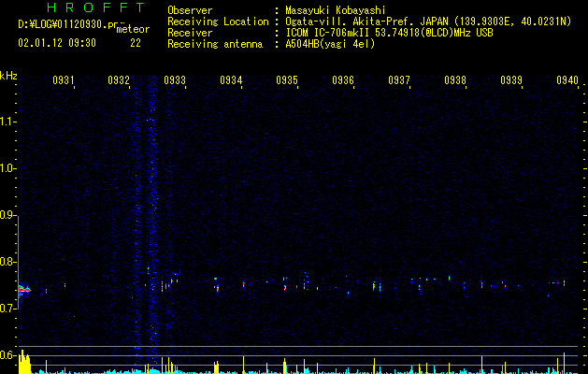The image size is (588, 374).
Task: Click the A504HB(yagi 4el) antenna text
Action: pyautogui.click(x=330, y=44)
